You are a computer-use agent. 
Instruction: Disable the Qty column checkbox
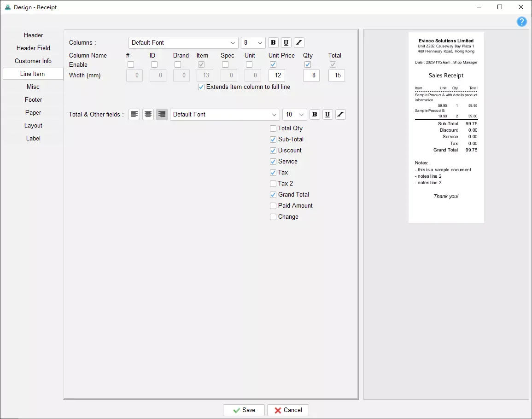coord(308,64)
